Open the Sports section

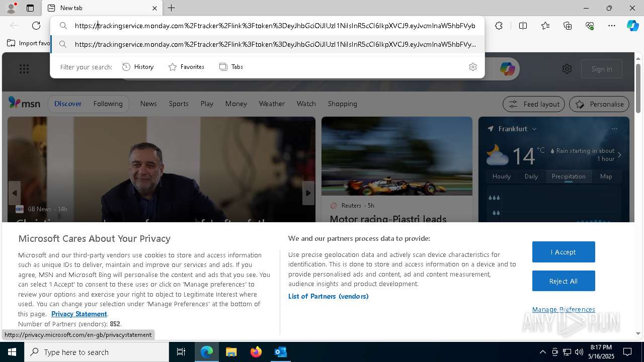(x=179, y=104)
